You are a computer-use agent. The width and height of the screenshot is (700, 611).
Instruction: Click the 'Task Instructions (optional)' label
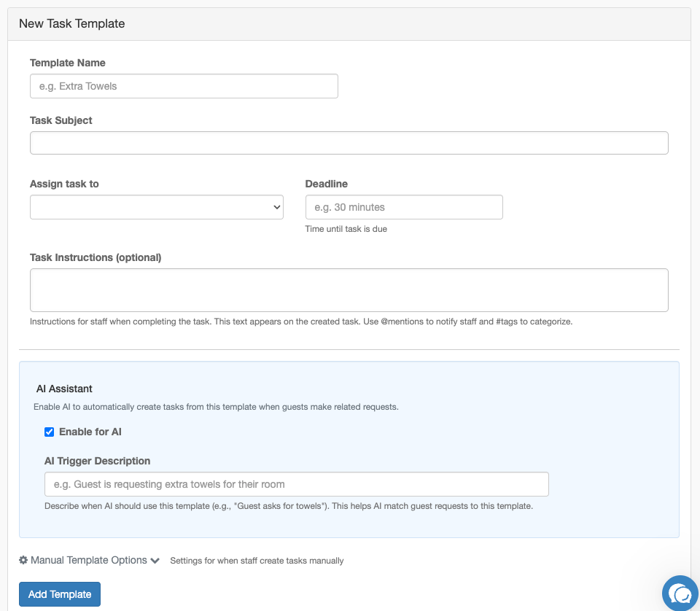click(96, 257)
